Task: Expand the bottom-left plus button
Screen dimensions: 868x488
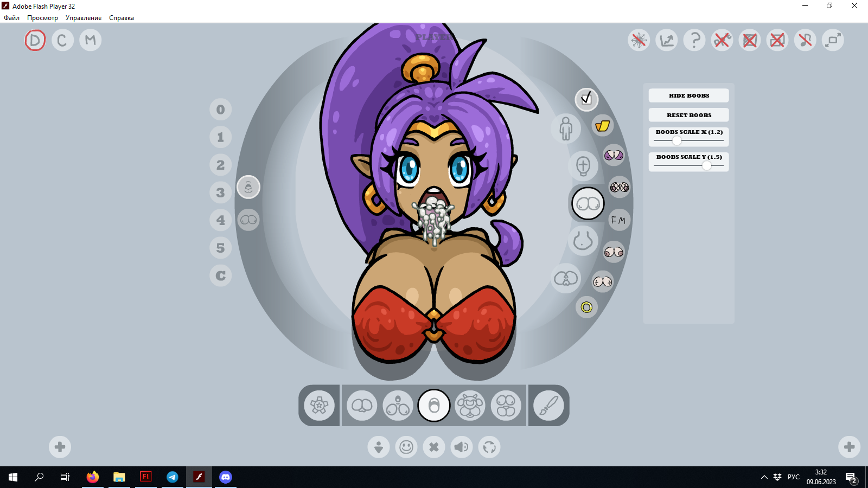Action: pos(60,447)
